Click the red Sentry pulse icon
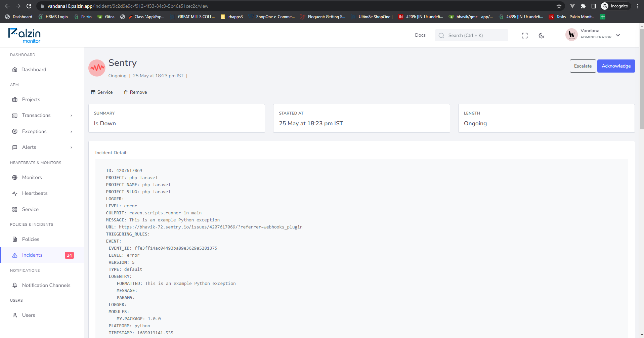The width and height of the screenshot is (644, 338). click(97, 68)
